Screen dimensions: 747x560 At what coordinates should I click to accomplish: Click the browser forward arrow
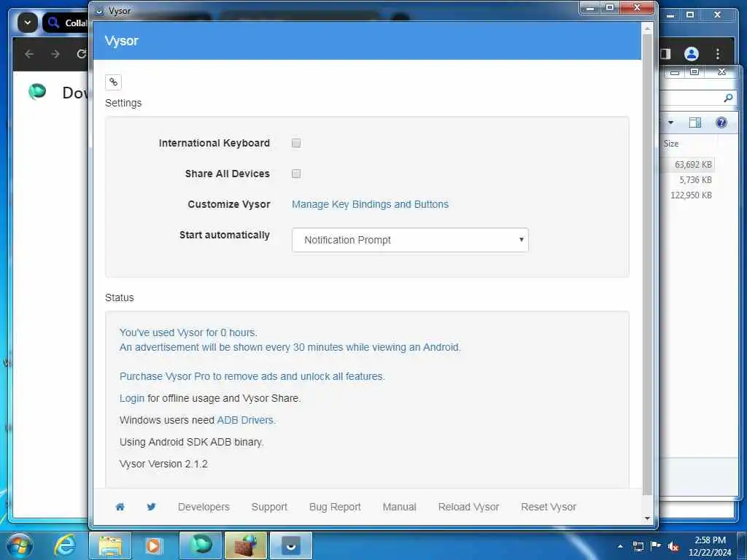[x=55, y=54]
